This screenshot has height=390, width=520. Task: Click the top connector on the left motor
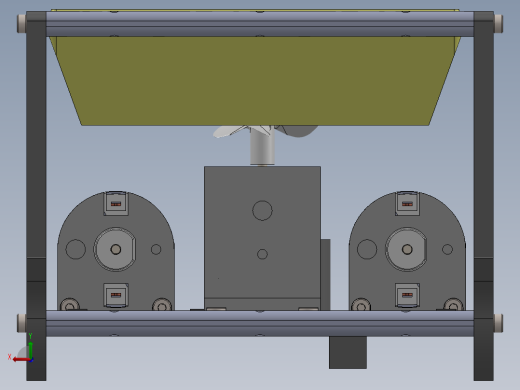[116, 203]
